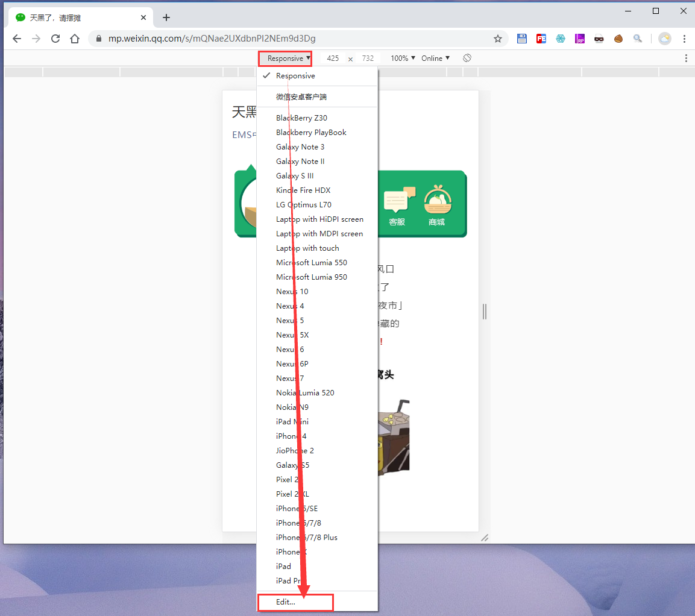Open the magnifier search extension icon
This screenshot has height=616, width=695.
637,39
